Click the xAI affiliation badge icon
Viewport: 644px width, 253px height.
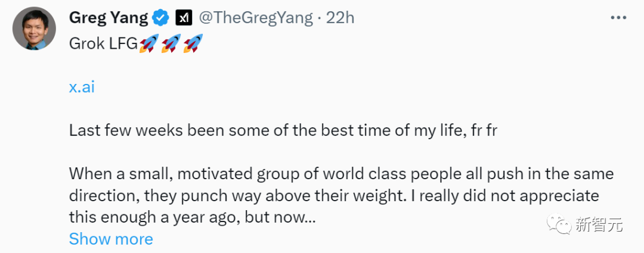point(183,18)
